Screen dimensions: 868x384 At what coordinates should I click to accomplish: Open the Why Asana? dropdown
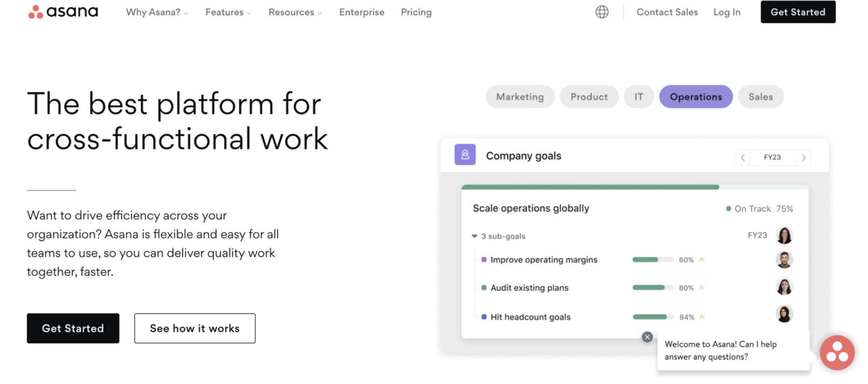(157, 11)
